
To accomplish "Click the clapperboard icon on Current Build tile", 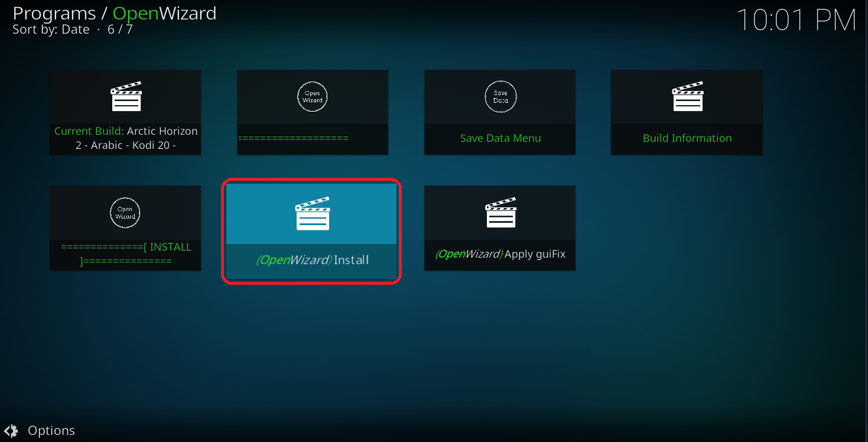I will 125,95.
